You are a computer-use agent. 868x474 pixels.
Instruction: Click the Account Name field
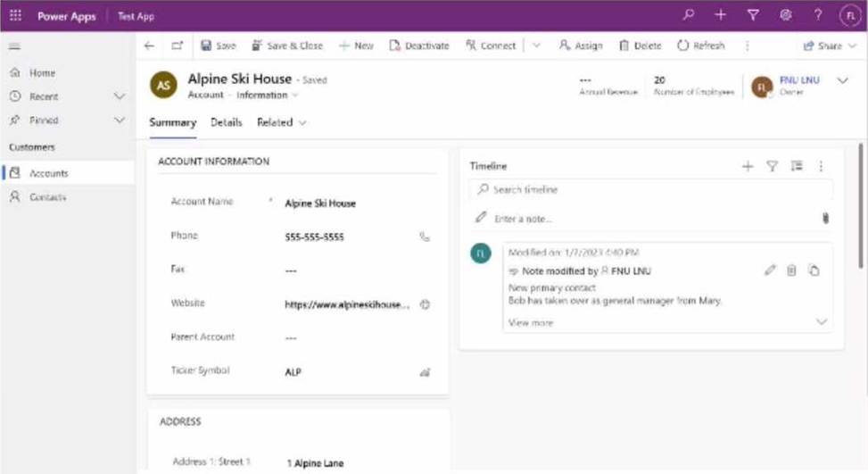[x=357, y=204]
